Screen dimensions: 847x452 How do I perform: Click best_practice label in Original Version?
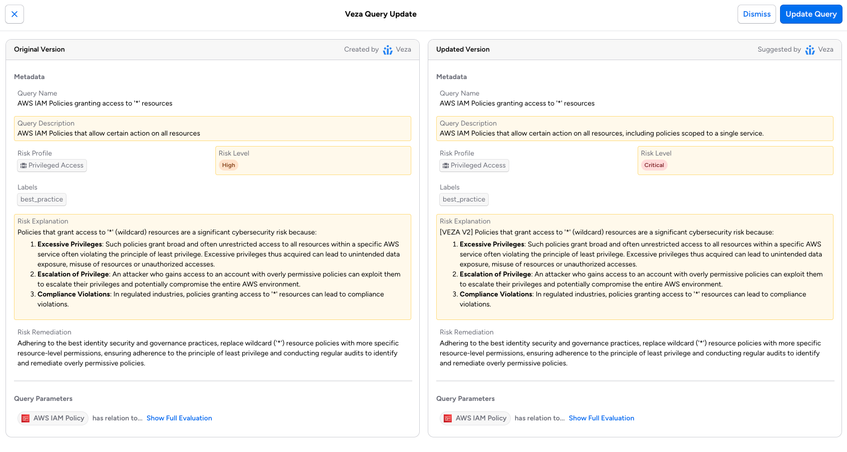coord(42,199)
